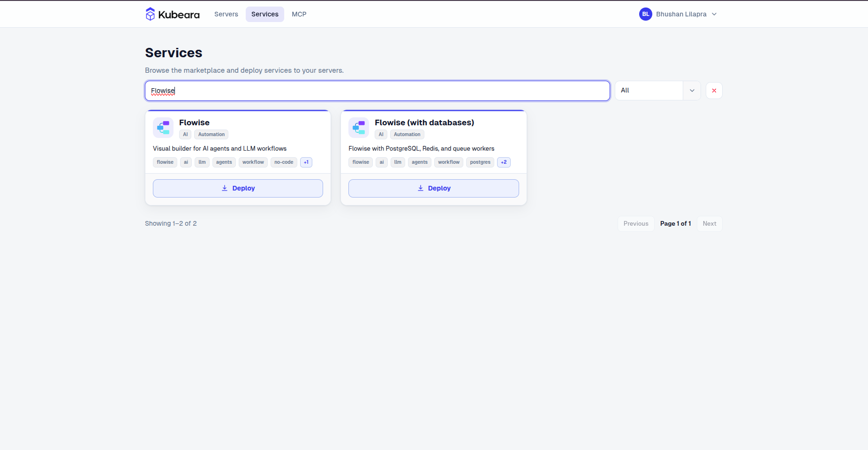The width and height of the screenshot is (868, 450).
Task: Deploy Flowise (with databases) service
Action: (x=434, y=188)
